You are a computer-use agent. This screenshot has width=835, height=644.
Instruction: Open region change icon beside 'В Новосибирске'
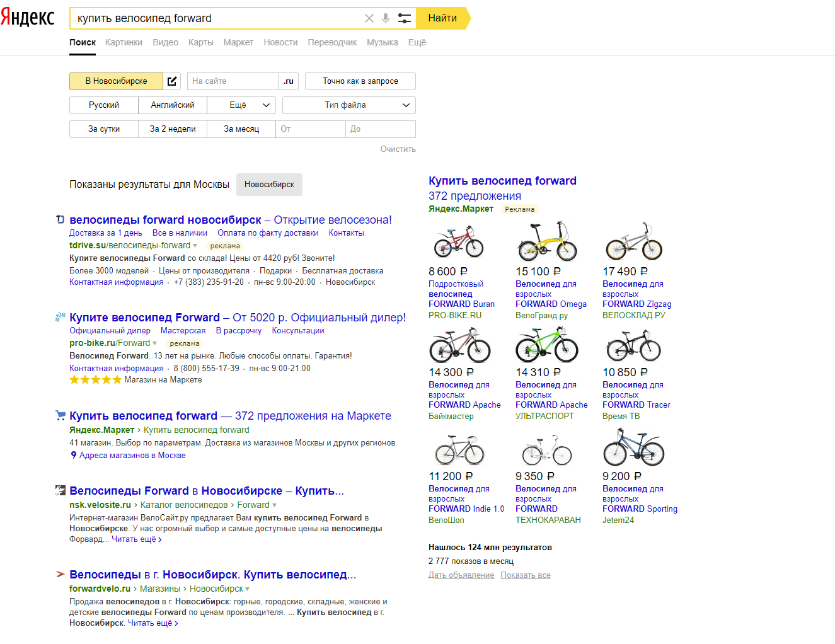click(x=172, y=81)
